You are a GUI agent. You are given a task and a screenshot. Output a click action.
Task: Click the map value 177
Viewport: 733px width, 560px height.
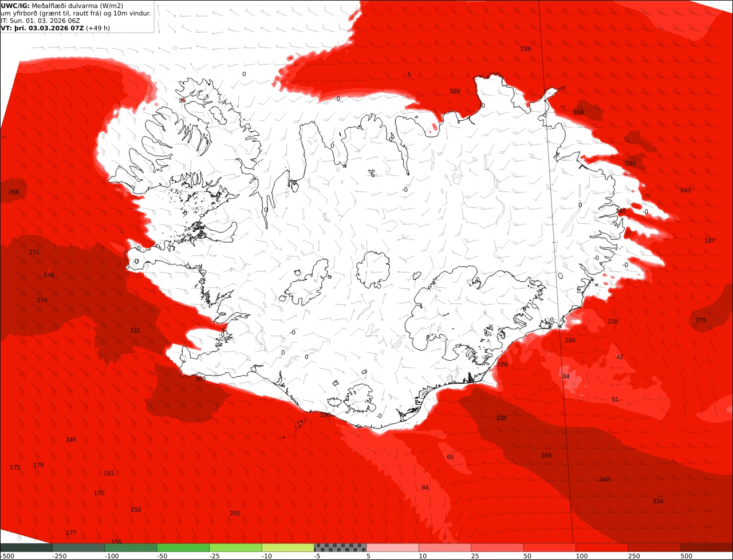[x=71, y=533]
